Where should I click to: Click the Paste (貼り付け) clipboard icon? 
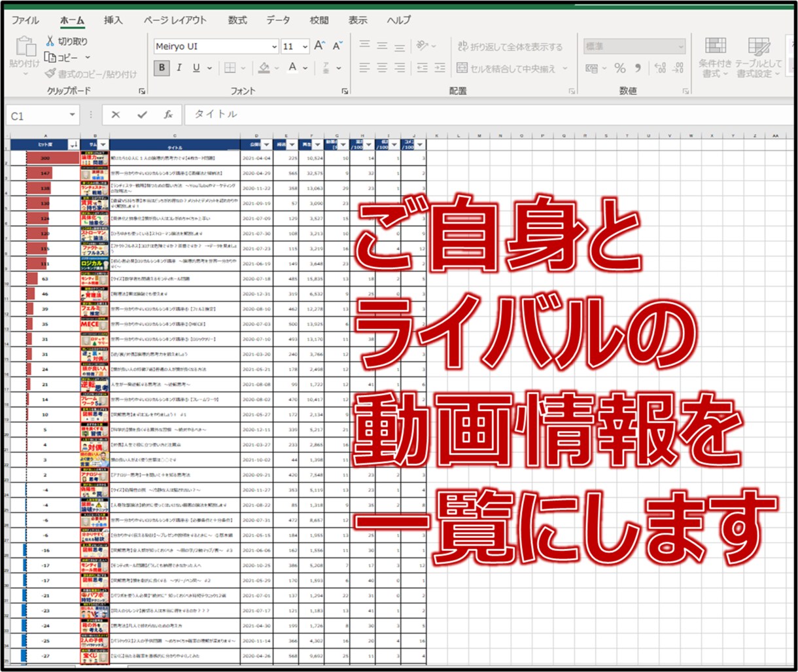pyautogui.click(x=25, y=47)
